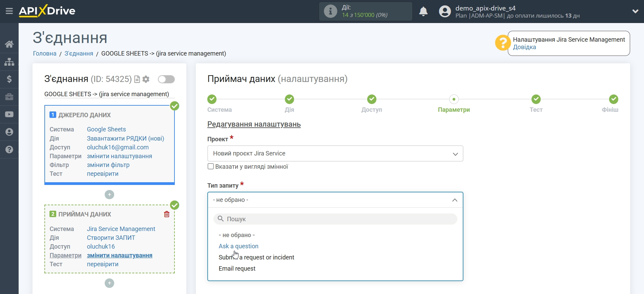Screen dimensions: 644x294
Task: Select 'Email request' option
Action: pos(237,269)
